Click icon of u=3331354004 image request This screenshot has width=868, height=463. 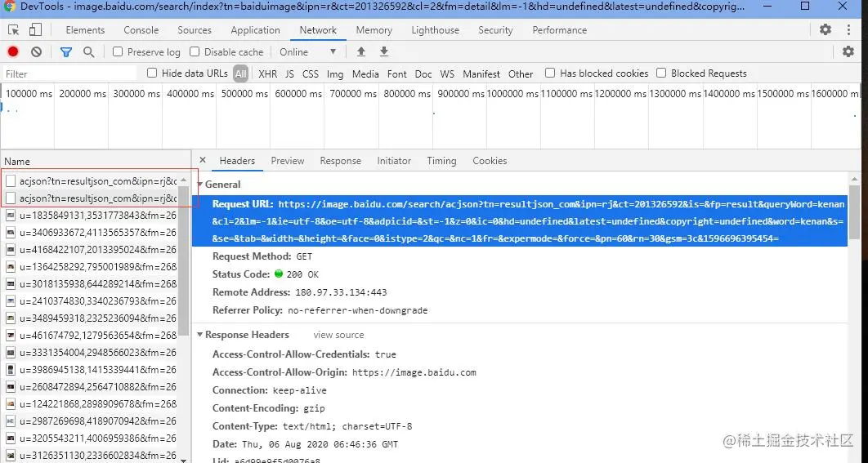(11, 353)
